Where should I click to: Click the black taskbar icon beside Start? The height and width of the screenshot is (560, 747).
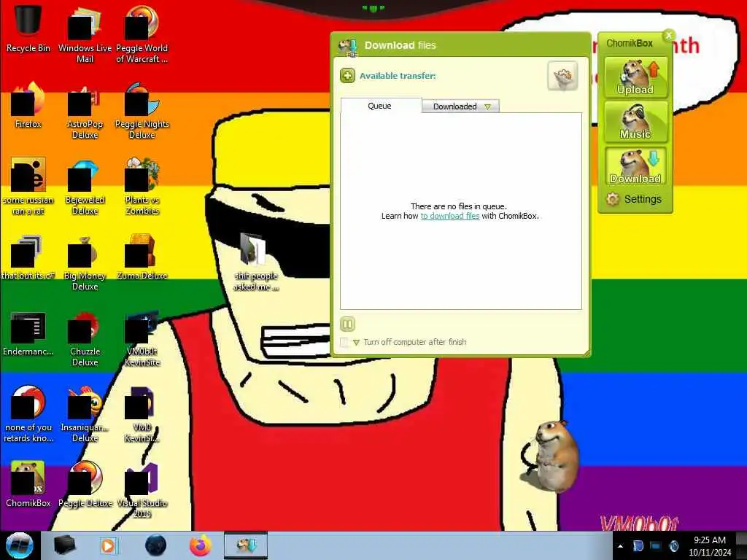point(64,545)
